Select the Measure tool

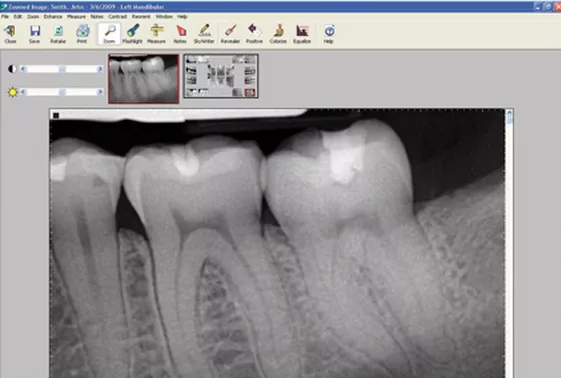156,34
